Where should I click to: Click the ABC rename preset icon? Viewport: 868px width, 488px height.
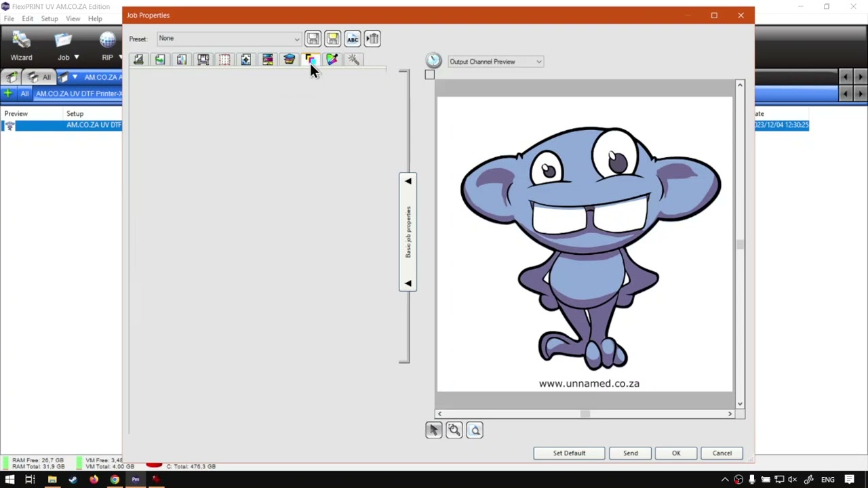tap(353, 39)
